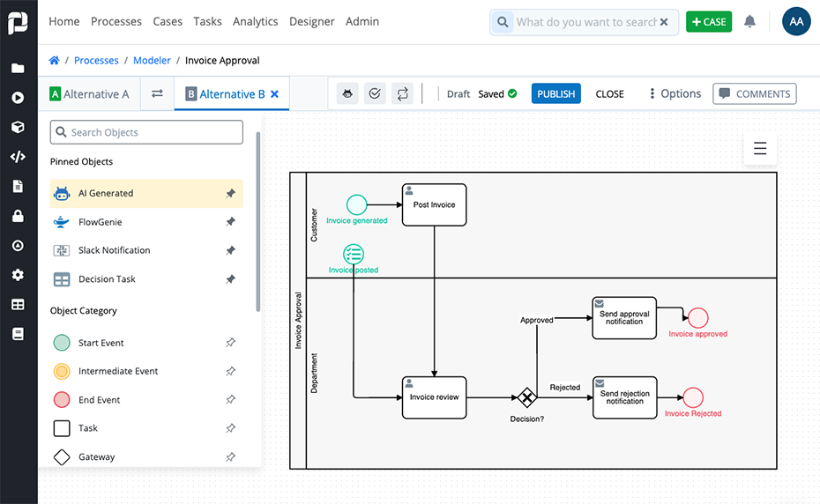Open the folder icon in left sidebar
The image size is (820, 504).
click(x=18, y=69)
